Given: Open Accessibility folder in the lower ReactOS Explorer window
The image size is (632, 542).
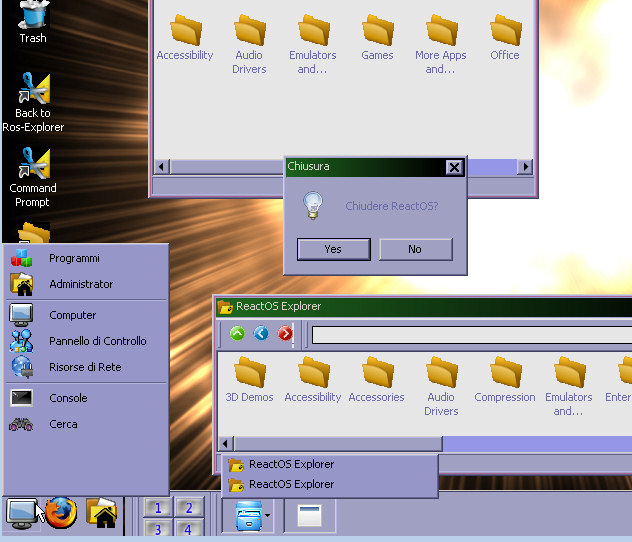Looking at the screenshot, I should 313,380.
